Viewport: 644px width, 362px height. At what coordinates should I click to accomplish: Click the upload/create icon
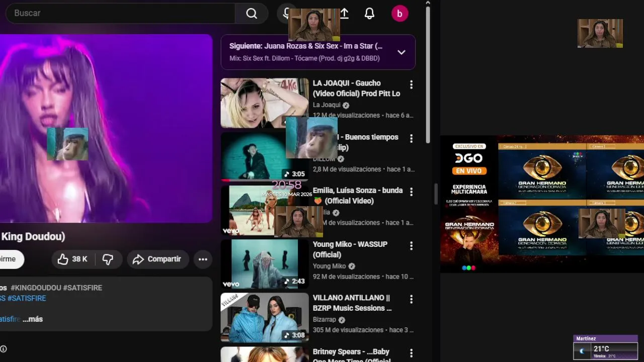(x=345, y=14)
